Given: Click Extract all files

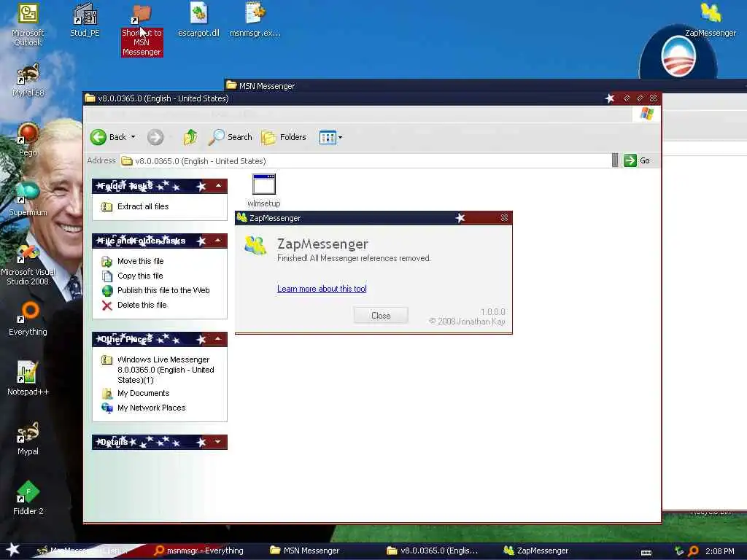Looking at the screenshot, I should (143, 206).
